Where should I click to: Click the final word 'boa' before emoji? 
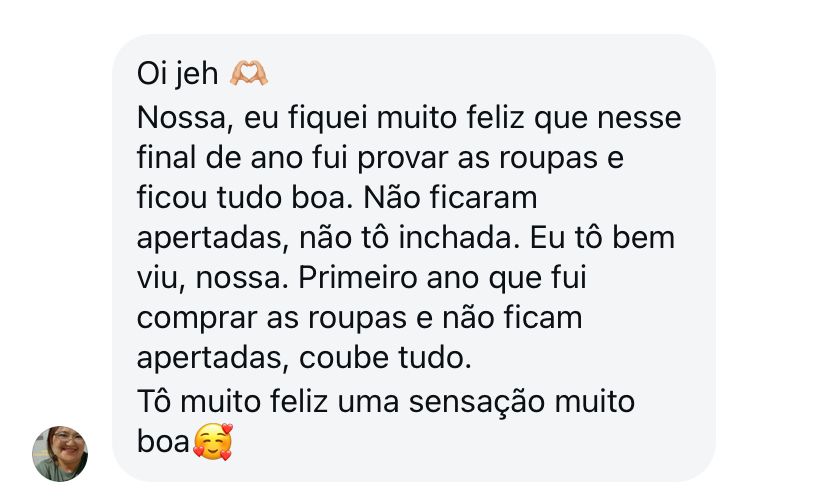pos(163,442)
